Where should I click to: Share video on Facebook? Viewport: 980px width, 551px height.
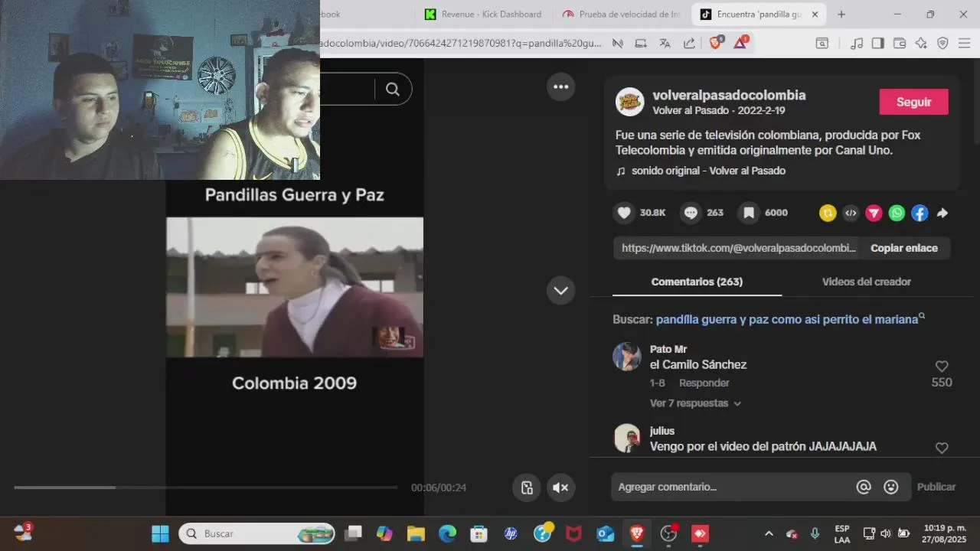click(x=920, y=214)
